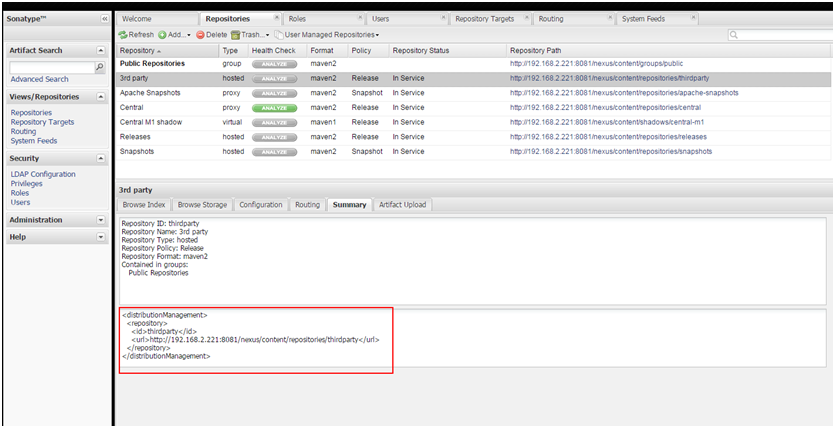835x428 pixels.
Task: Open the groups/public repository path URL
Action: coord(596,64)
